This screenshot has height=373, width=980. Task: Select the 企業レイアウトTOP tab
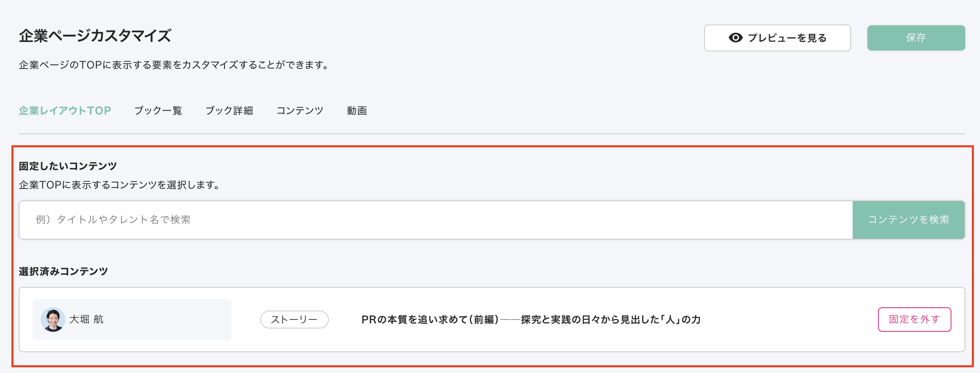pos(65,111)
